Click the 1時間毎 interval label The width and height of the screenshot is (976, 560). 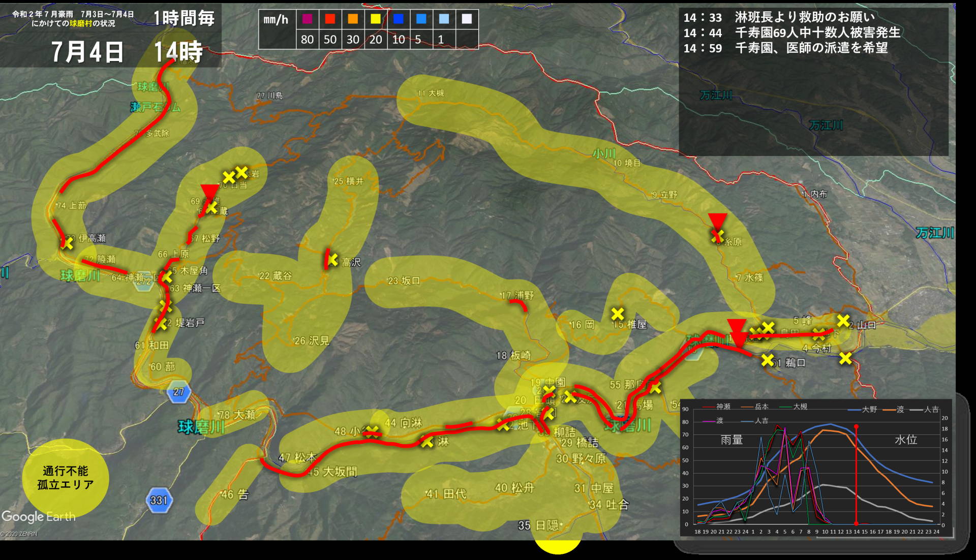(x=185, y=18)
